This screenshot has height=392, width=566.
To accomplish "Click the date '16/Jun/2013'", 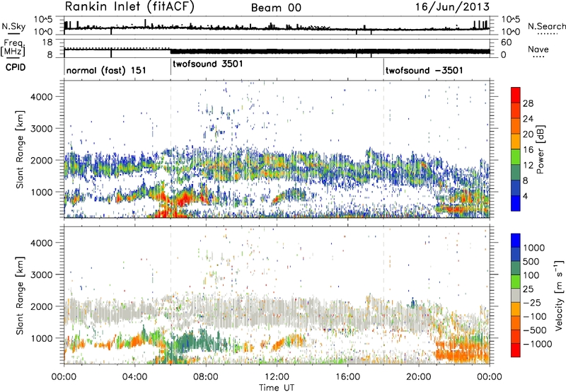I will tap(452, 7).
